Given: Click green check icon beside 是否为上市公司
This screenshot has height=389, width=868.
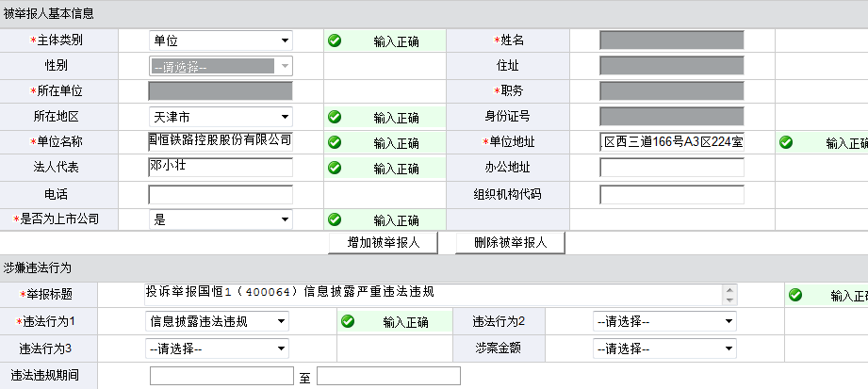Looking at the screenshot, I should pyautogui.click(x=335, y=219).
